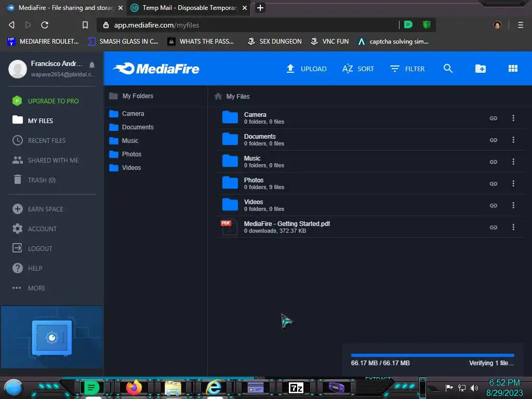Viewport: 532px width, 399px height.
Task: Launch Internet Explorer from taskbar
Action: tap(214, 387)
